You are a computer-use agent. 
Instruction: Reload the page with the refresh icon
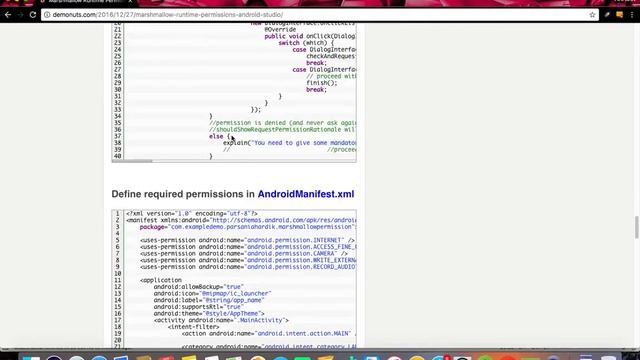coord(33,15)
